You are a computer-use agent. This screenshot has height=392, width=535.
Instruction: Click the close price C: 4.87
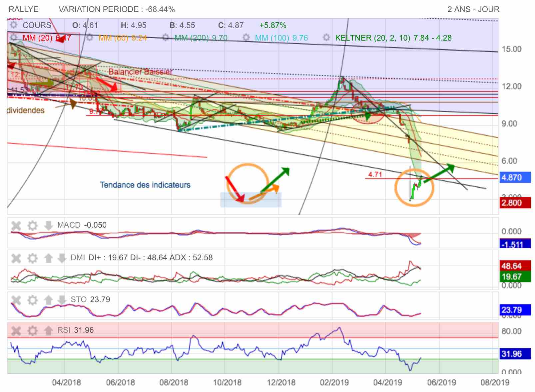coord(231,25)
